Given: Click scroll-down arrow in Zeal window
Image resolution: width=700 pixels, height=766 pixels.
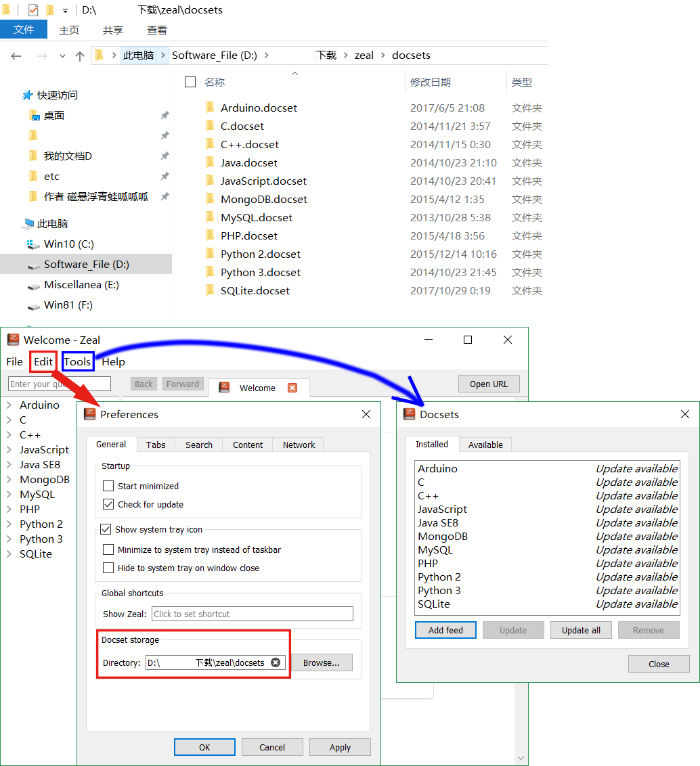Looking at the screenshot, I should click(x=521, y=758).
